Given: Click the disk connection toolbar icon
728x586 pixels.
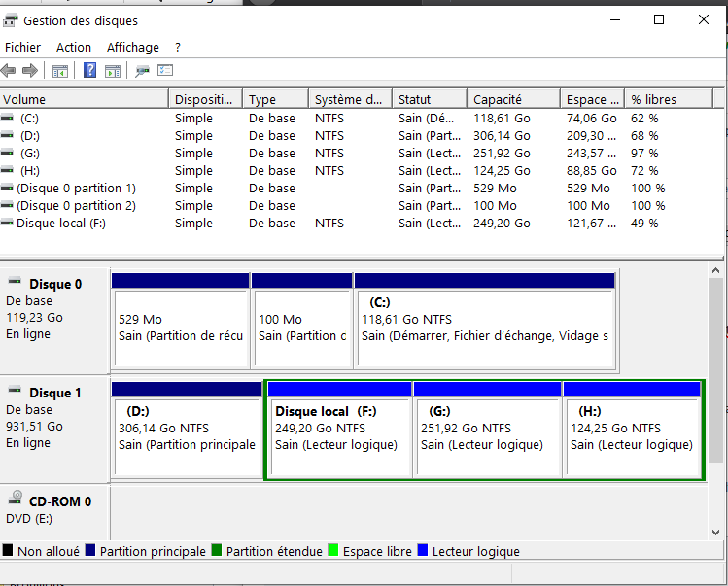Looking at the screenshot, I should click(x=143, y=71).
